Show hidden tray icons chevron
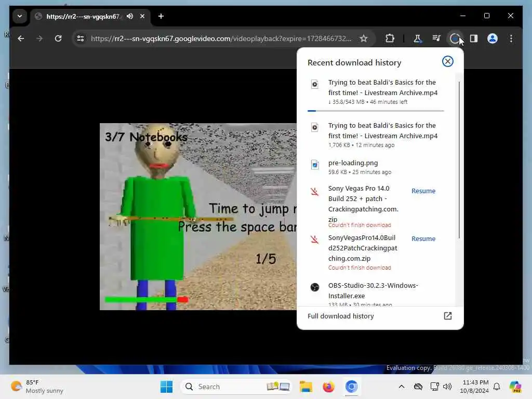The image size is (532, 399). [x=402, y=387]
